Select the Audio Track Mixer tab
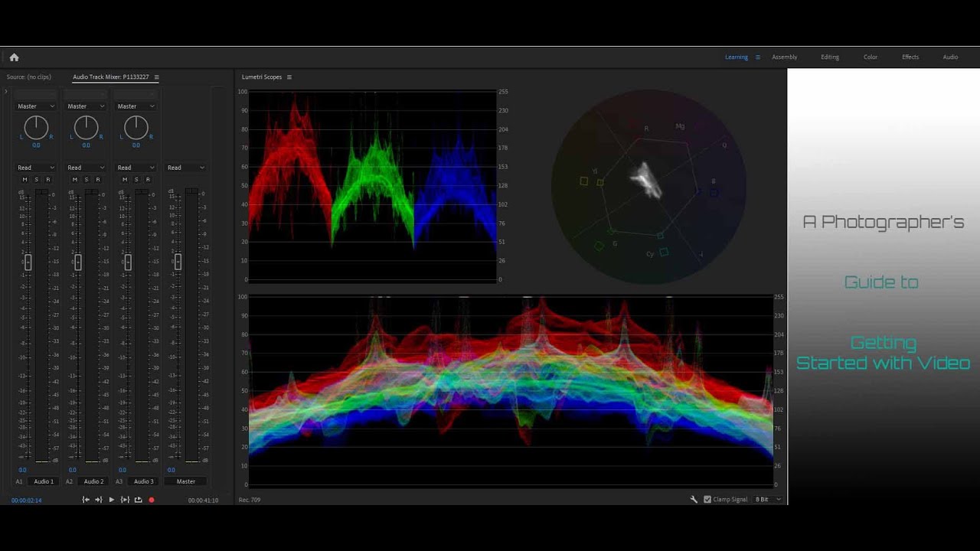980x551 pixels. [111, 77]
